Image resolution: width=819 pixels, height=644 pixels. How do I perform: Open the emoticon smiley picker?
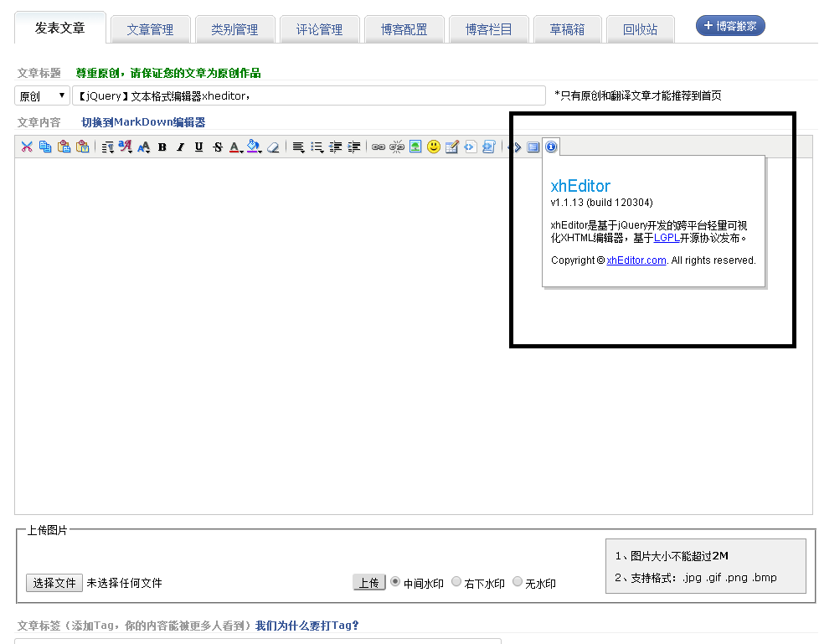coord(434,147)
